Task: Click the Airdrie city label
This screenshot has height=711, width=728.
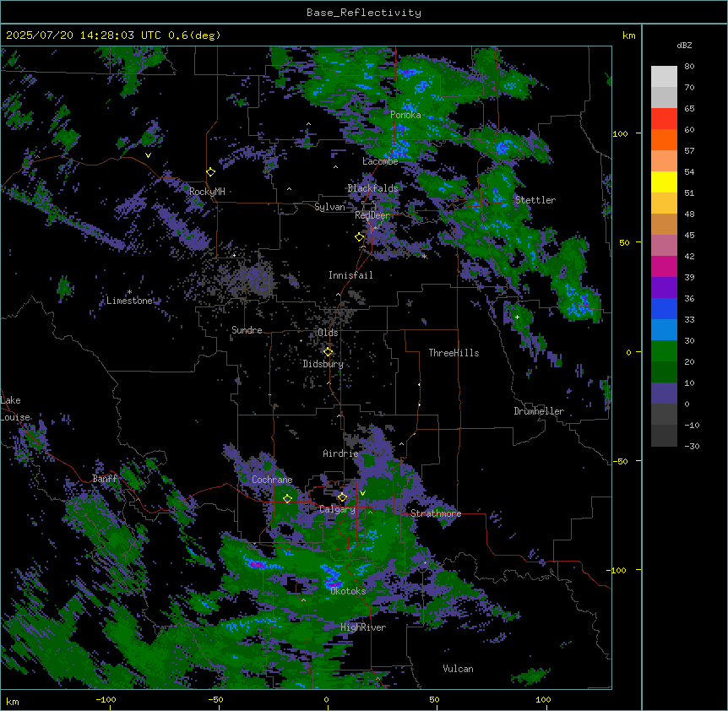Action: [341, 453]
